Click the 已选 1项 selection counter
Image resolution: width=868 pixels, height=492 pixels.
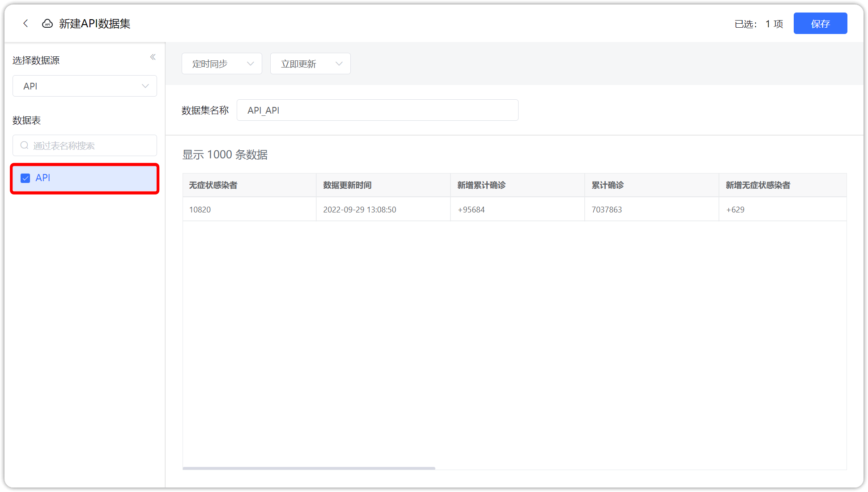pos(758,24)
